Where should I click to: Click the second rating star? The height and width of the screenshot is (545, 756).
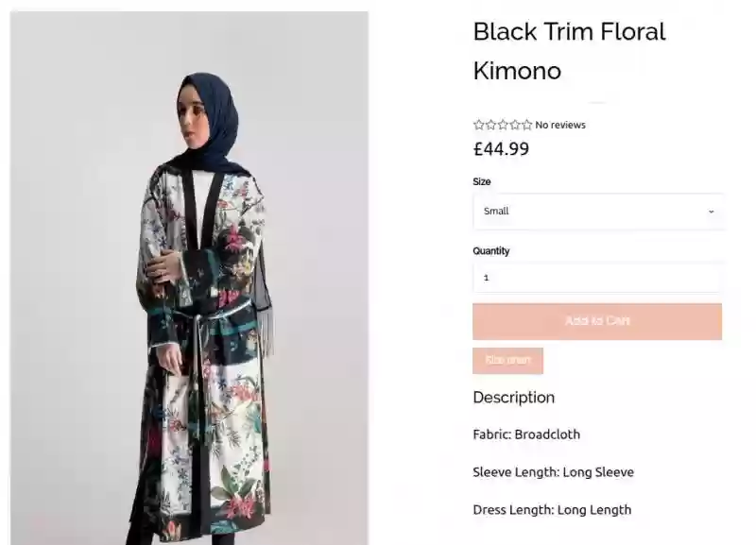(x=490, y=125)
